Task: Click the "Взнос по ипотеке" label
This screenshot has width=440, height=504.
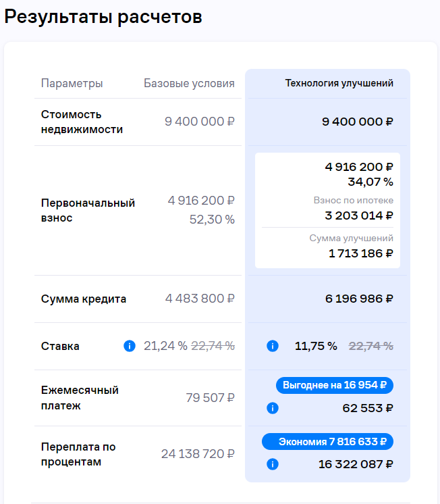Action: coord(353,201)
